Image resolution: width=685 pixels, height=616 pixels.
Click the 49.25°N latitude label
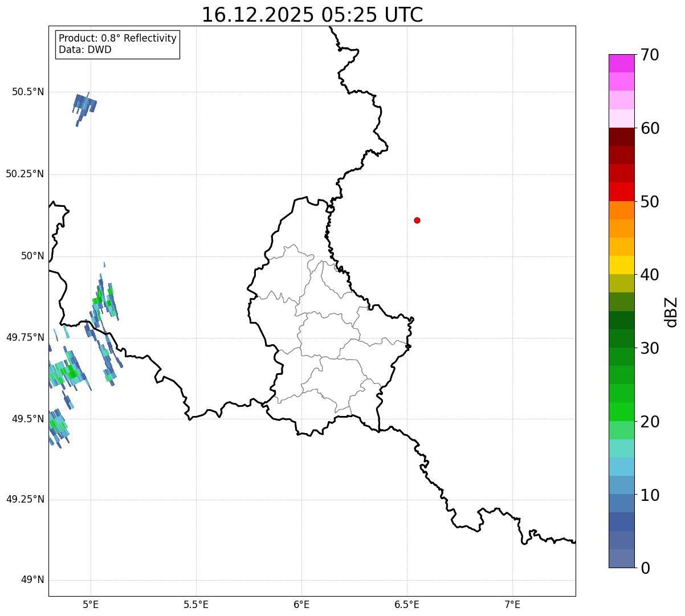pos(25,499)
